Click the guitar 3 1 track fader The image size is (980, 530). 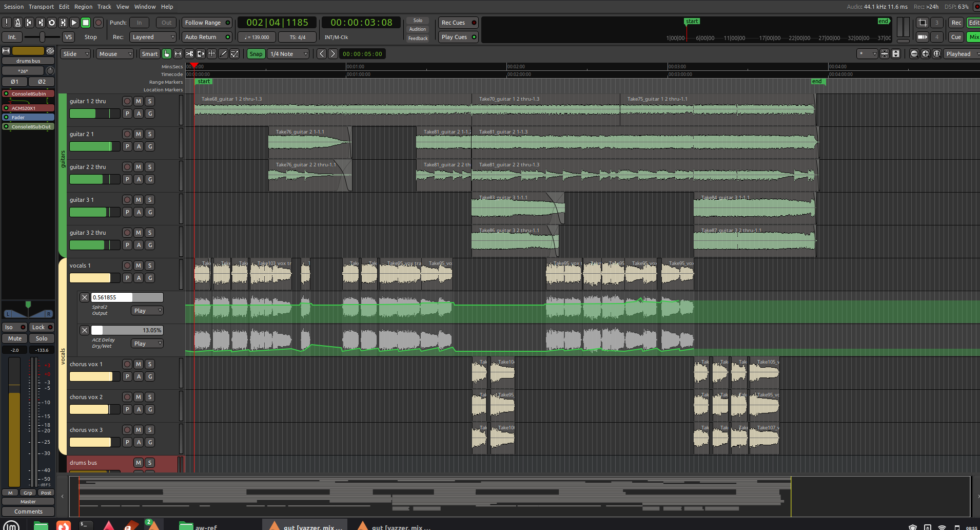click(x=94, y=212)
